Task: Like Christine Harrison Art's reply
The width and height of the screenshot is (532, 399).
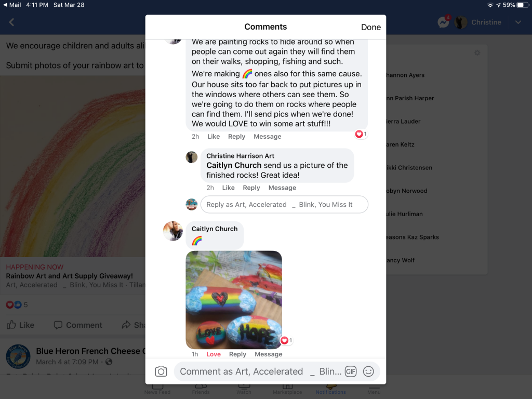Action: pos(229,188)
